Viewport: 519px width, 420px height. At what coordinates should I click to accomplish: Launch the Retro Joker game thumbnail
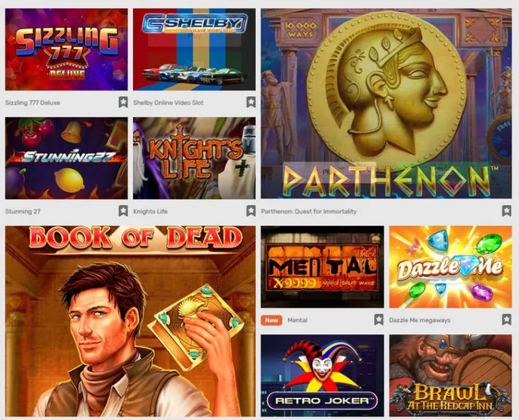coord(323,376)
